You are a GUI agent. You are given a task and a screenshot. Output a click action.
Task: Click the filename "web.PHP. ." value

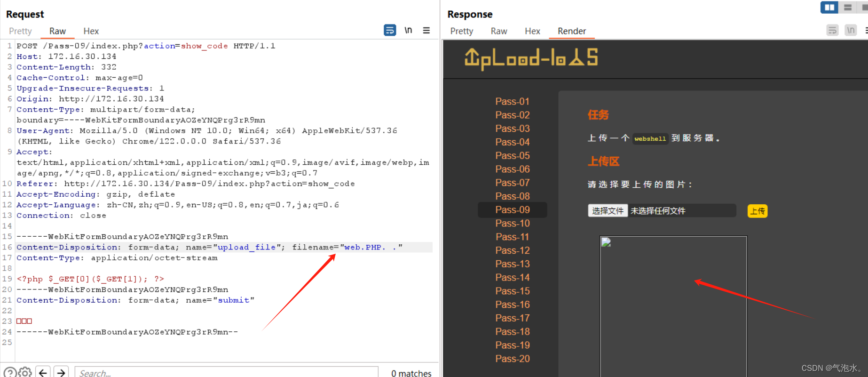pos(371,247)
